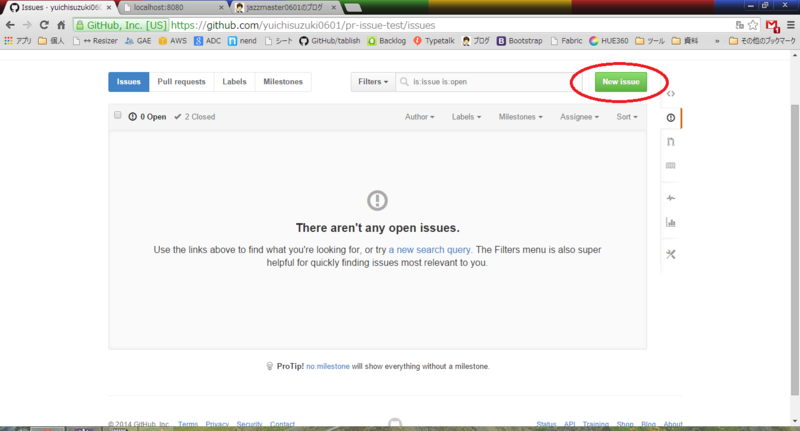The width and height of the screenshot is (800, 431).
Task: Open the Security footer link
Action: 249,424
